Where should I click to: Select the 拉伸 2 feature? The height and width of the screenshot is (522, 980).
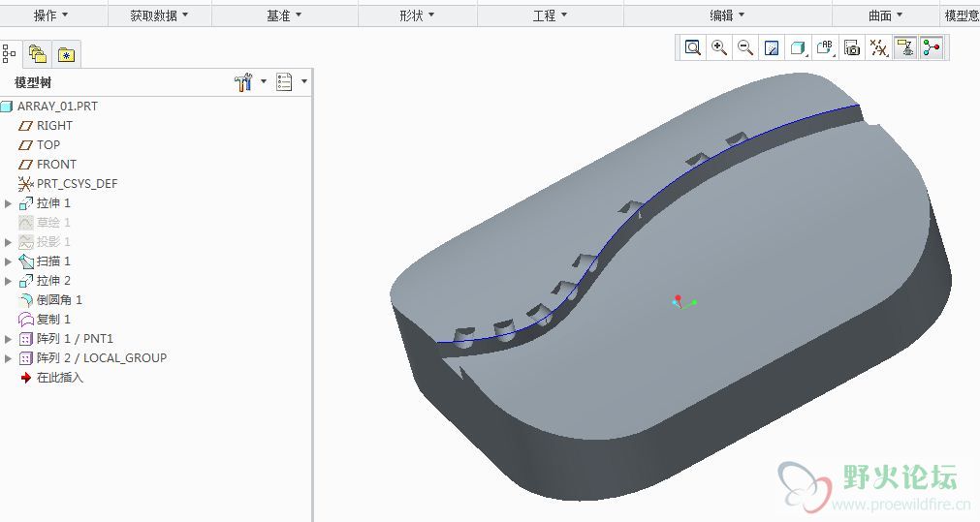coord(53,280)
